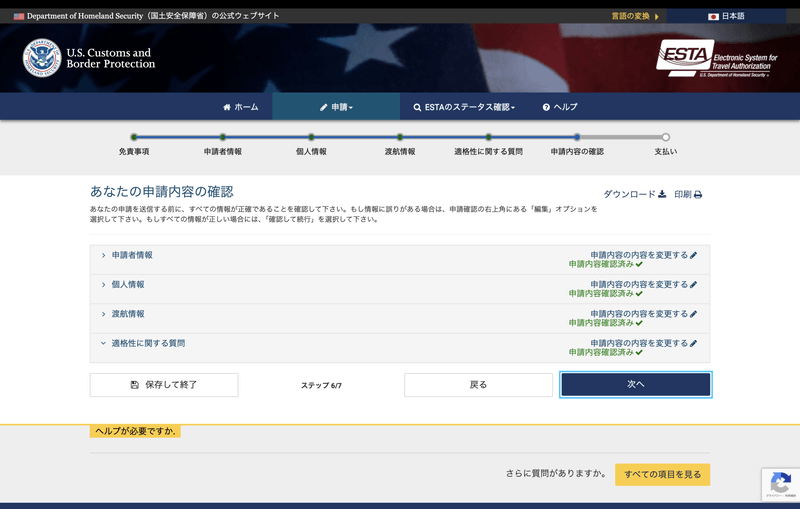
Task: Go to ホーム in navigation bar
Action: click(x=240, y=107)
